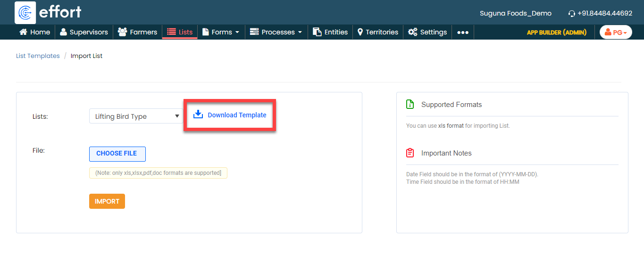Click the Download Template icon

pos(198,115)
